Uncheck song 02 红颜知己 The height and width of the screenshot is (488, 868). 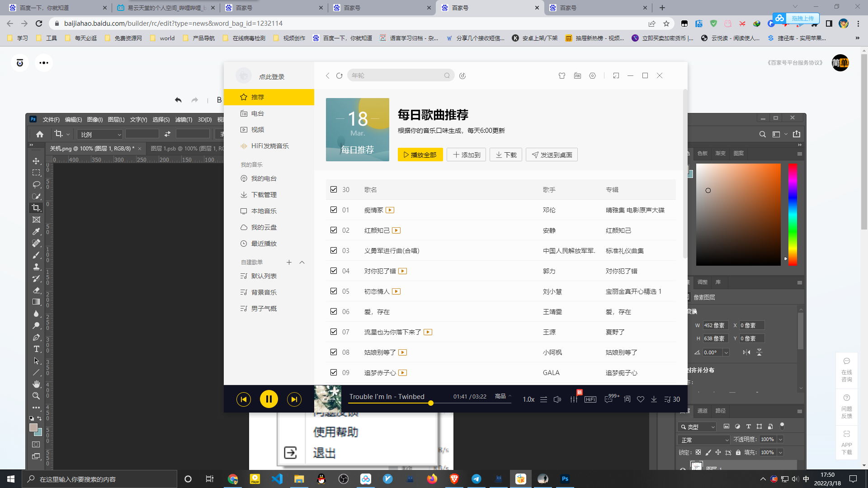[334, 230]
